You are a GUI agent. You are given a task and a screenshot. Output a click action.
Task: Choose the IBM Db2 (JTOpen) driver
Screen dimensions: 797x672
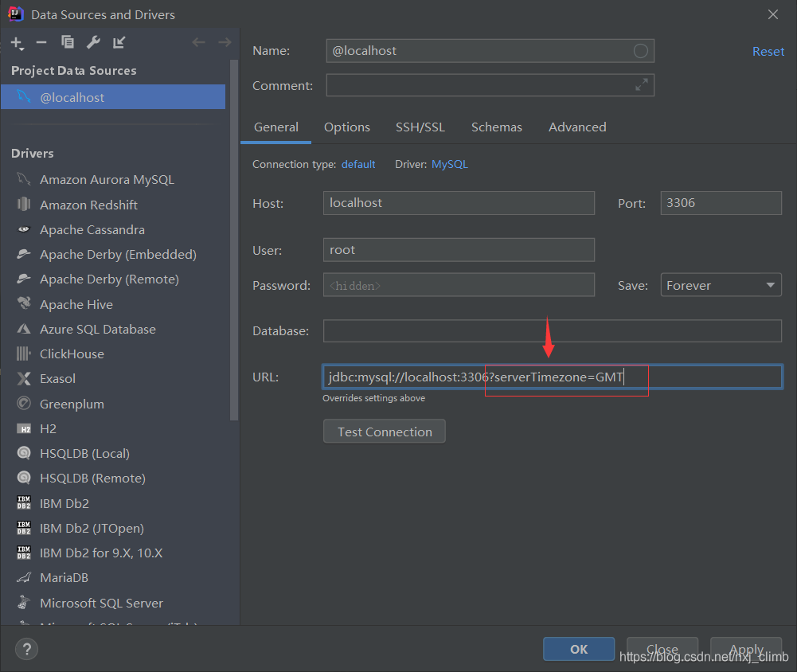tap(92, 528)
